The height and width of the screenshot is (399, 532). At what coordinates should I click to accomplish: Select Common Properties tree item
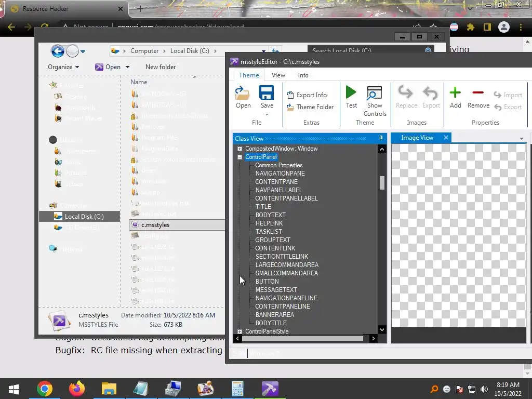click(x=278, y=165)
